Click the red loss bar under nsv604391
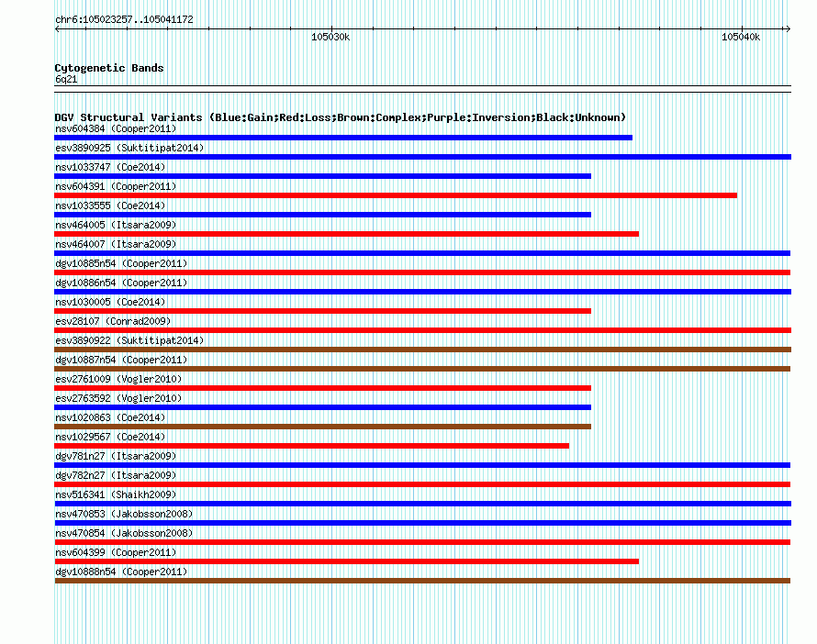The width and height of the screenshot is (817, 644). (x=396, y=195)
